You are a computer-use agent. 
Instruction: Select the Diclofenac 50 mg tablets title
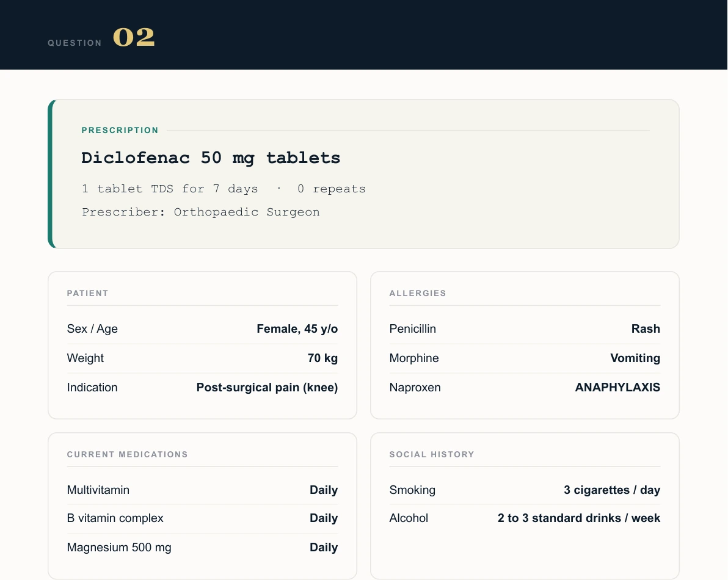pyautogui.click(x=211, y=158)
